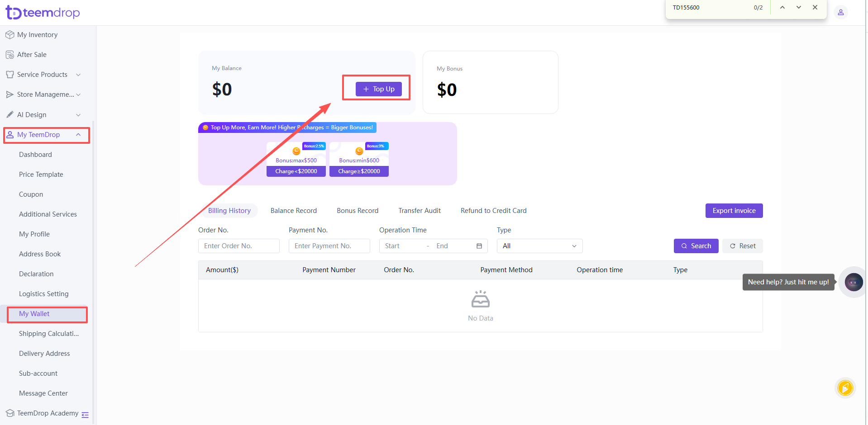
Task: Click the My Inventory box icon
Action: [10, 35]
